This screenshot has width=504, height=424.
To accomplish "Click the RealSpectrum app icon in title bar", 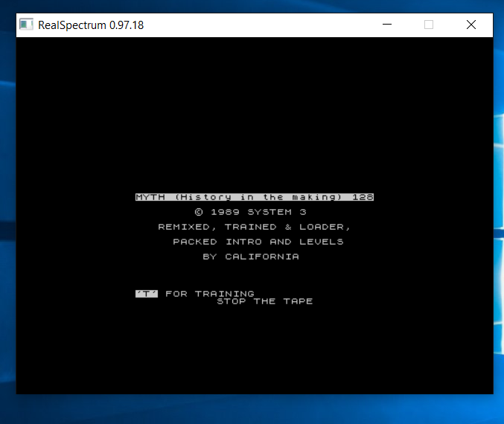I will click(26, 25).
